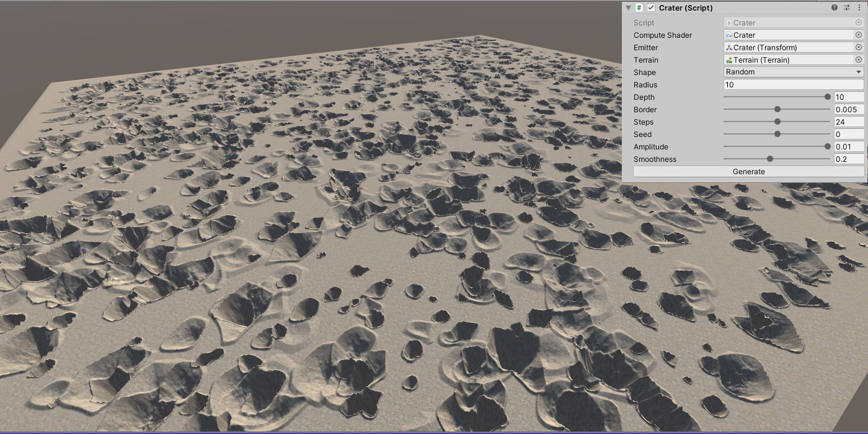The image size is (868, 434).
Task: Click the Amplitude property label
Action: [651, 147]
